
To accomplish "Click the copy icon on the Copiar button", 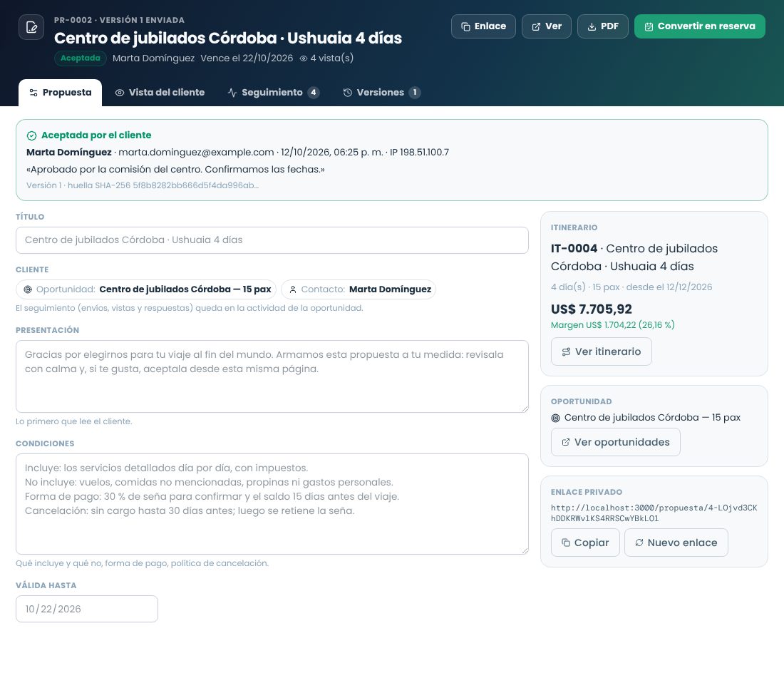I will [x=566, y=543].
